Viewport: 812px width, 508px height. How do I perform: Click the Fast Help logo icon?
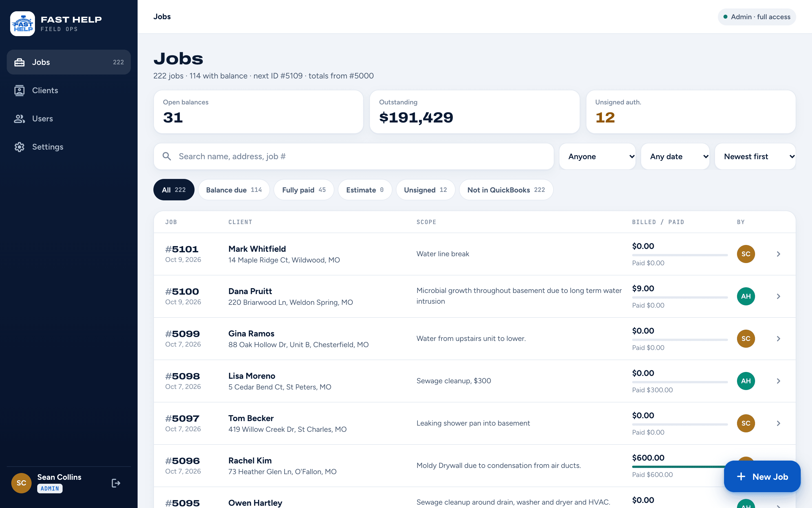point(23,23)
